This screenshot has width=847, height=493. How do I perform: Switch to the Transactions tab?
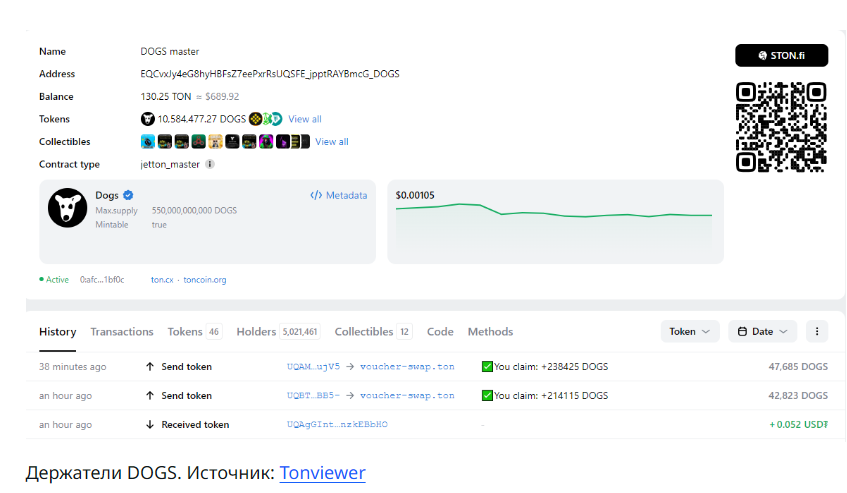tap(122, 332)
